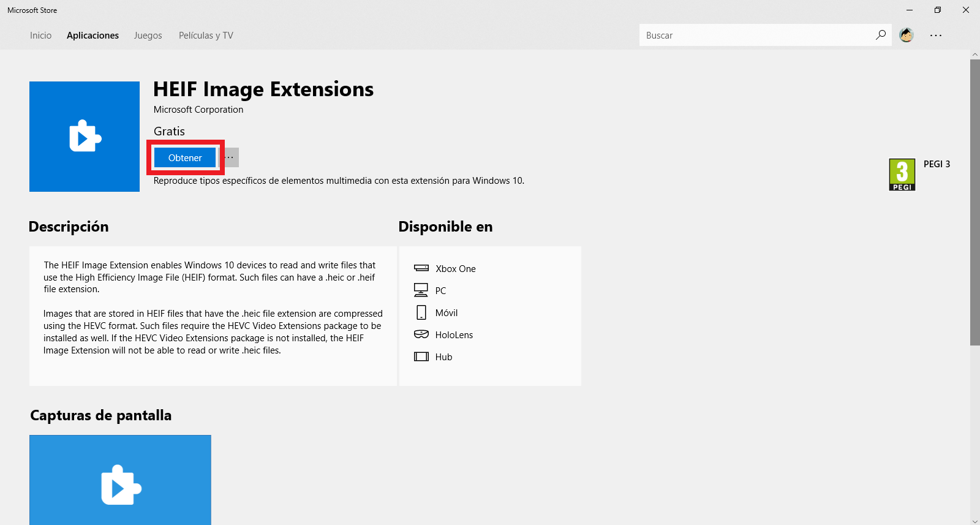Click the HEIF Image Extensions app logo
Screen dimensions: 980x525
click(x=85, y=137)
